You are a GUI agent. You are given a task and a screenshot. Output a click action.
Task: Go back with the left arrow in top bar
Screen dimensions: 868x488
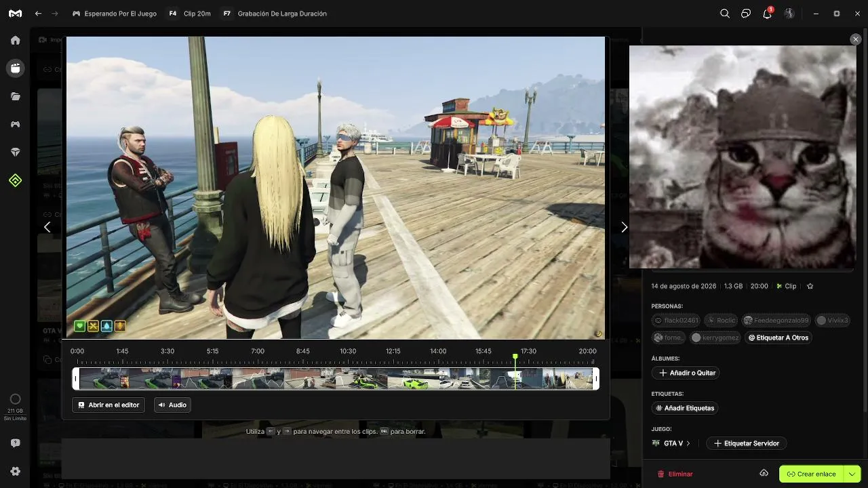(38, 14)
